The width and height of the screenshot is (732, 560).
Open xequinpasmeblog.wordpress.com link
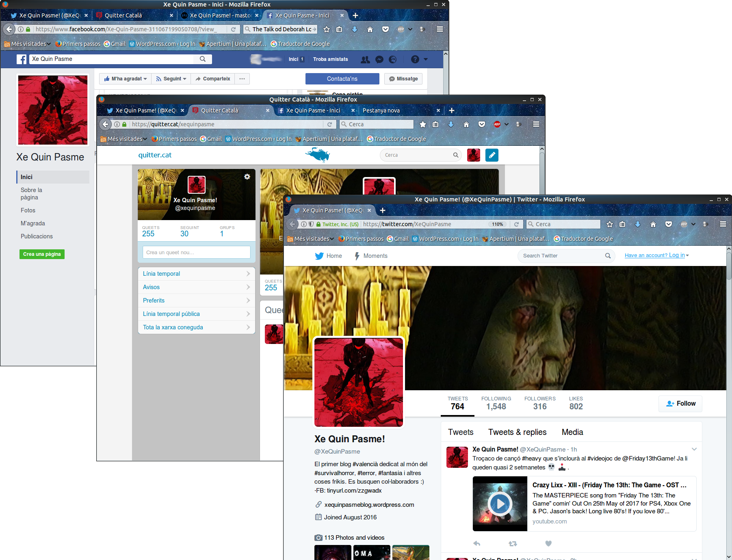[x=369, y=505]
